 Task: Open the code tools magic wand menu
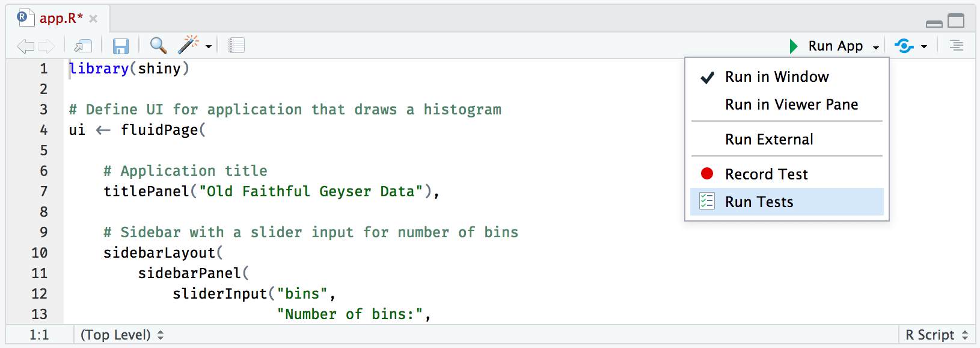pyautogui.click(x=188, y=45)
